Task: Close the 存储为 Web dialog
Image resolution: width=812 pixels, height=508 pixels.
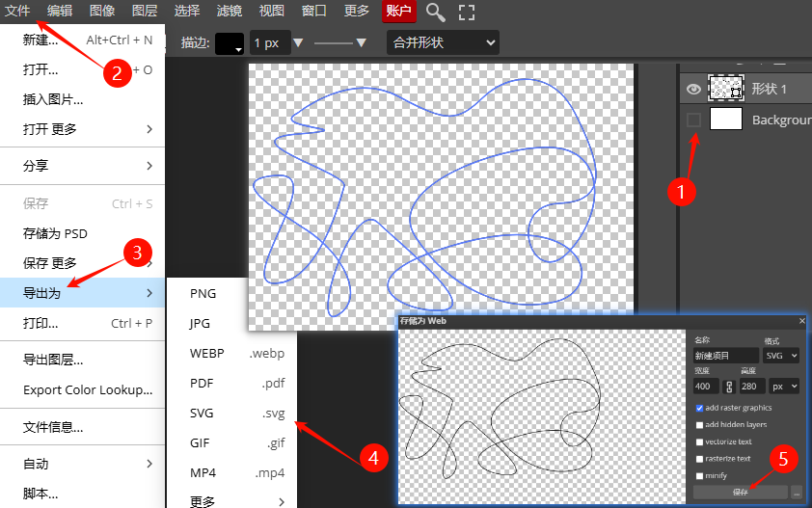Action: coord(802,320)
